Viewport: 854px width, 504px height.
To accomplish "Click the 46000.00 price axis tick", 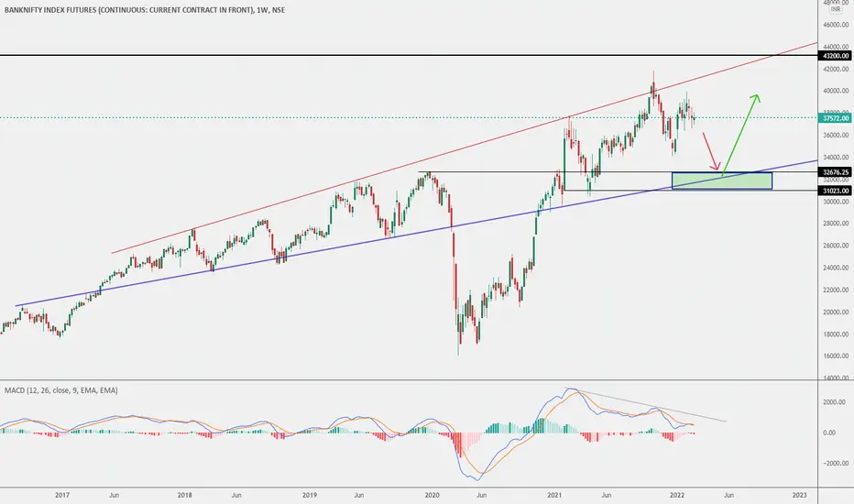I will [836, 25].
